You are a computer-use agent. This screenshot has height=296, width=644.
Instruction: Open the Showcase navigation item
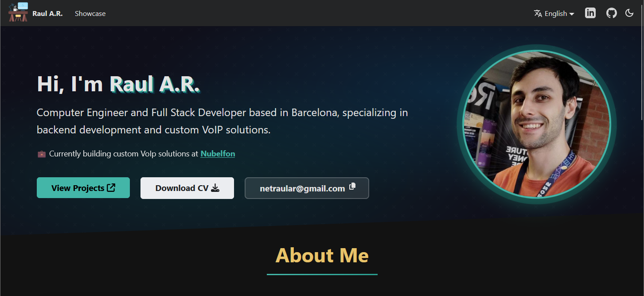pyautogui.click(x=90, y=13)
